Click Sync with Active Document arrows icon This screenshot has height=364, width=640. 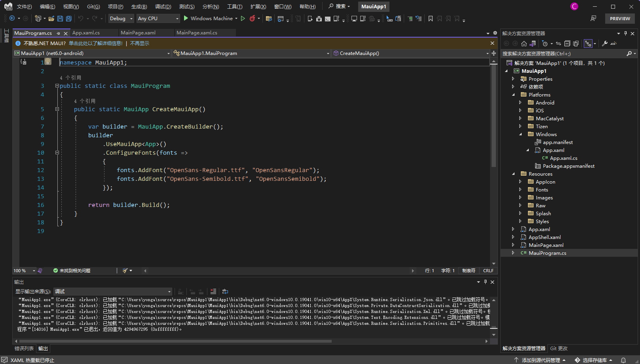click(x=558, y=44)
